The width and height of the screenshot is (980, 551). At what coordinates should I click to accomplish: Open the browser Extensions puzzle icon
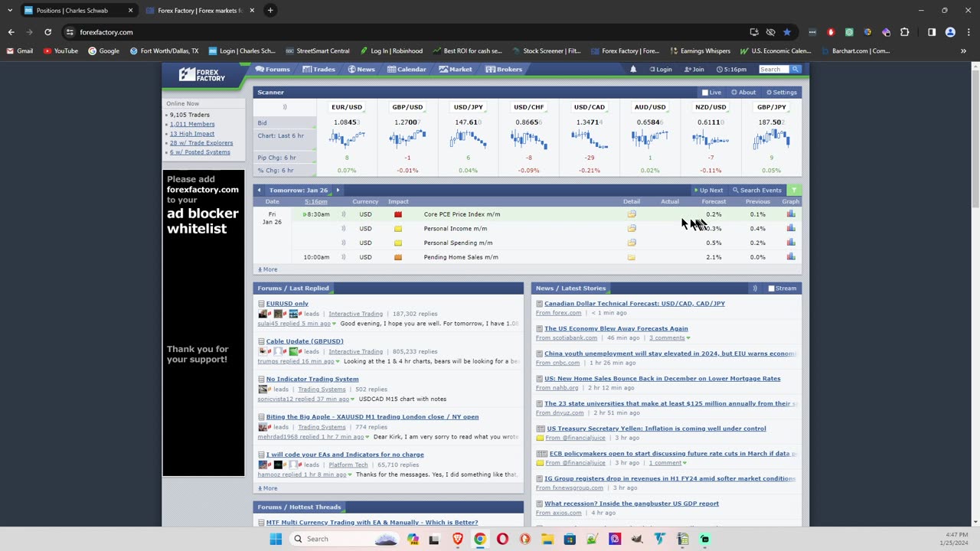[905, 32]
